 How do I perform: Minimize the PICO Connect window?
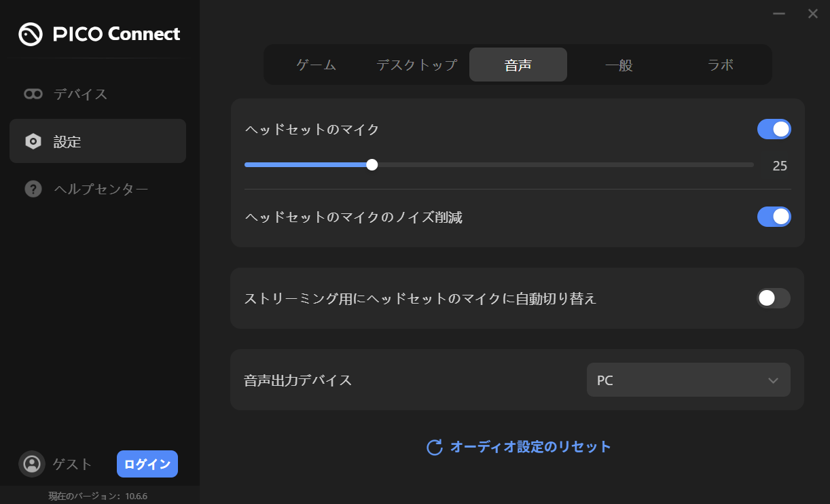(x=778, y=14)
